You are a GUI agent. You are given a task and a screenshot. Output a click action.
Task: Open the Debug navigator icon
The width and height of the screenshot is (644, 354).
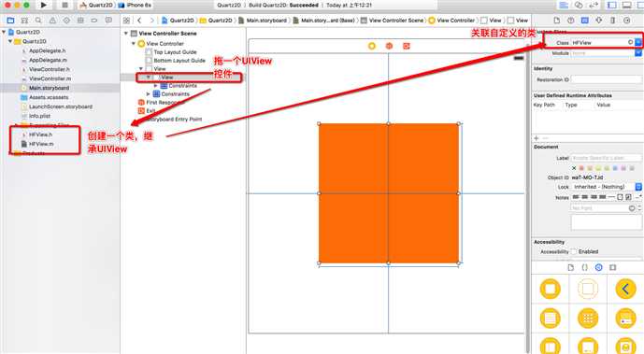click(80, 21)
